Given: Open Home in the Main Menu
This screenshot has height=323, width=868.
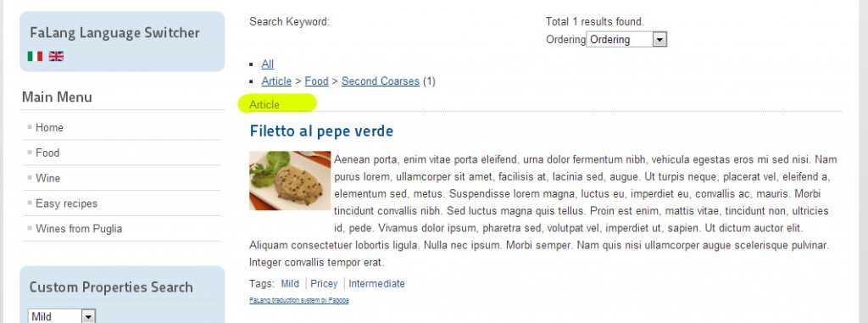Looking at the screenshot, I should pos(49,127).
